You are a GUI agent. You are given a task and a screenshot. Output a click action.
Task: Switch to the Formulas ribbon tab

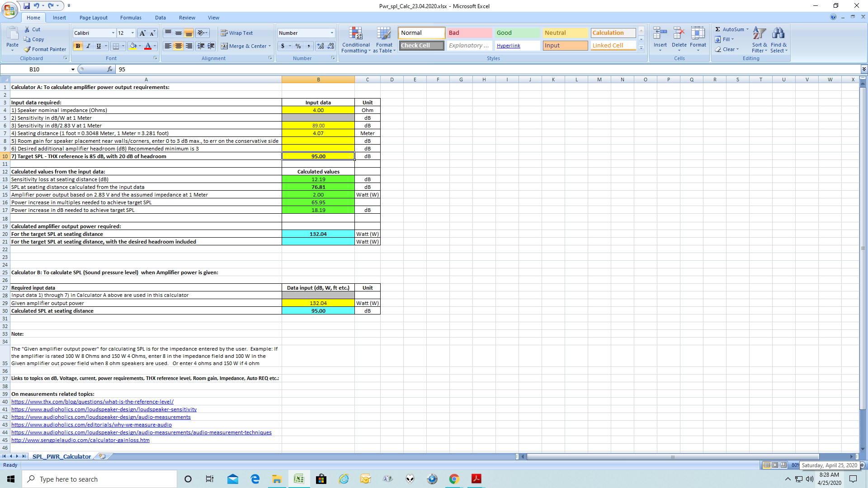131,18
